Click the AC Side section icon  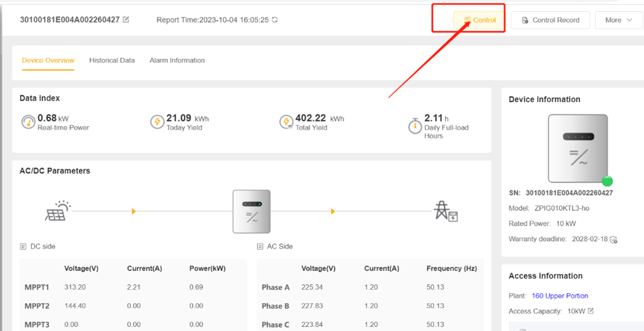[259, 246]
